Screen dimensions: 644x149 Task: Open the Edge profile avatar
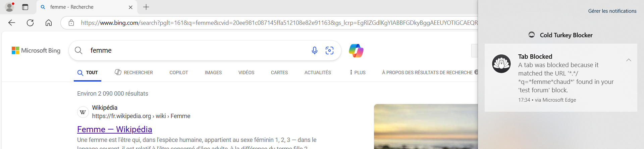[x=10, y=7]
